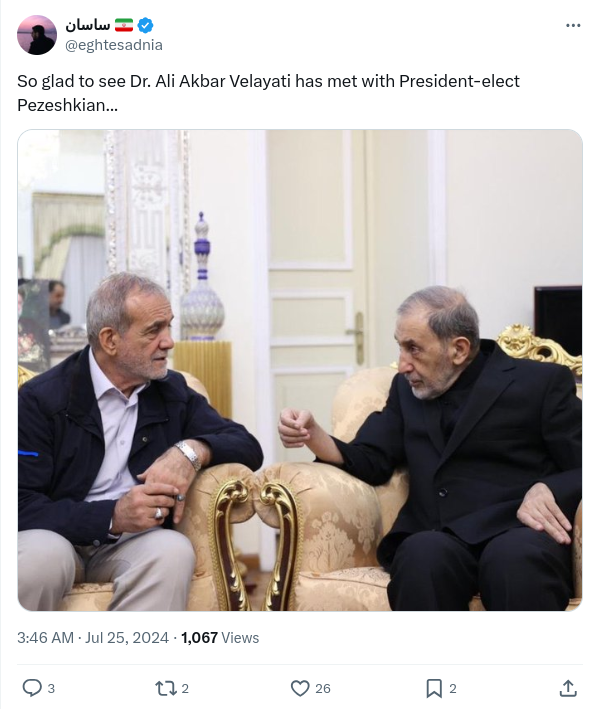The height and width of the screenshot is (709, 599).
Task: Open the three-dot more options menu
Action: (x=573, y=25)
